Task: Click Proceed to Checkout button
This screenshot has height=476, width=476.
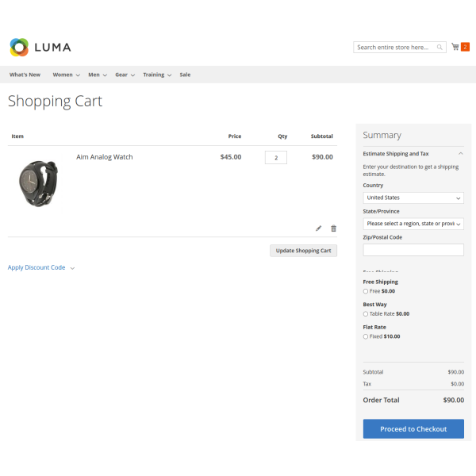Action: pyautogui.click(x=413, y=429)
